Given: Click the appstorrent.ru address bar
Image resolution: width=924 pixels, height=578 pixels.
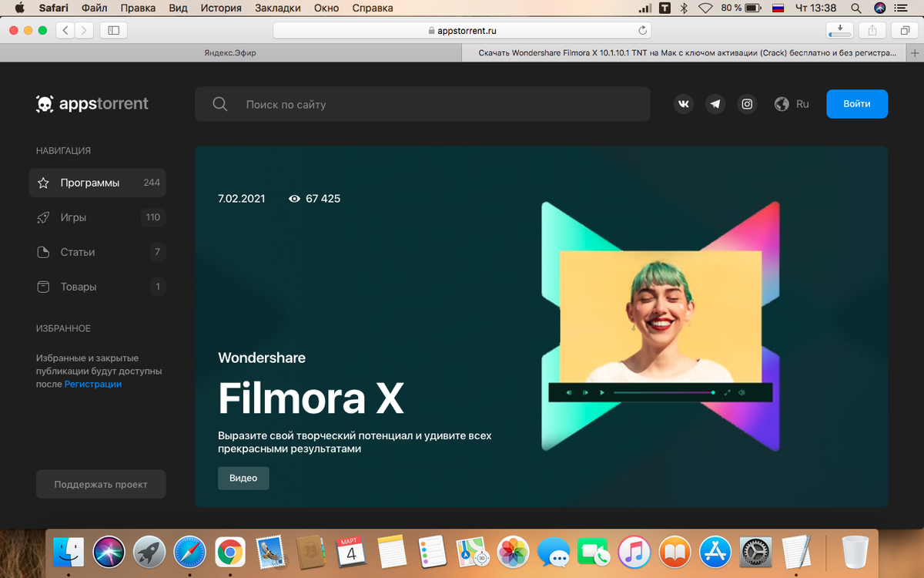Looking at the screenshot, I should (x=462, y=30).
